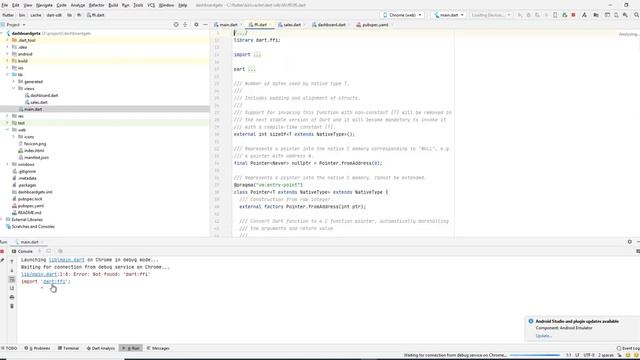Click dart:ffi link in console
Screen dimensions: 640x360
point(54,282)
